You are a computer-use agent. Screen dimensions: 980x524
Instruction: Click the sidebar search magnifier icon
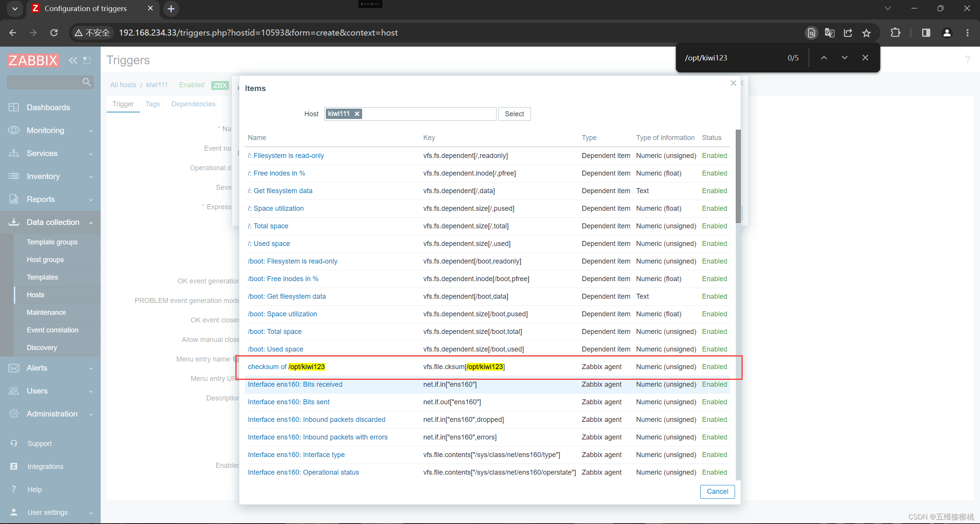pyautogui.click(x=87, y=82)
